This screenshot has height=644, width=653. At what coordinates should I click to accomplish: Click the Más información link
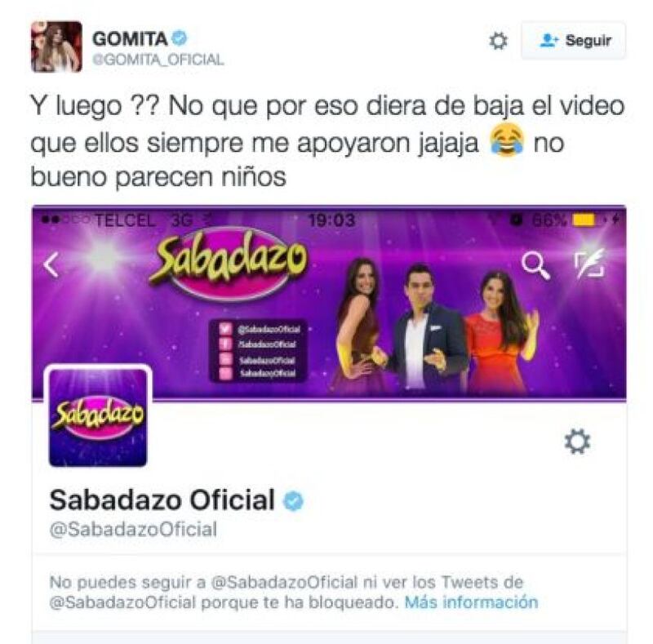472,602
